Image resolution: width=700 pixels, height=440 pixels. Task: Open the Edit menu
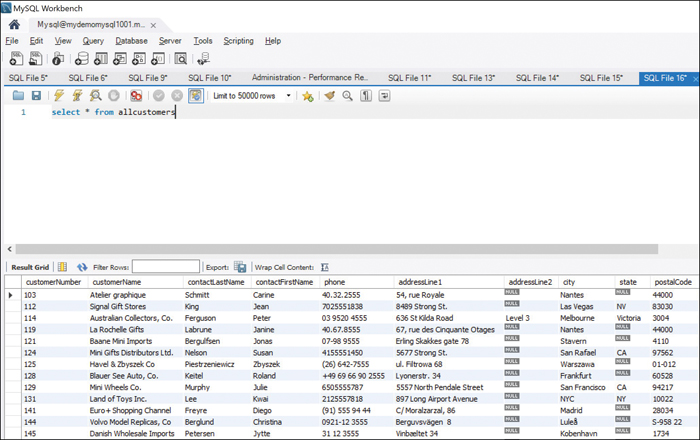(36, 41)
